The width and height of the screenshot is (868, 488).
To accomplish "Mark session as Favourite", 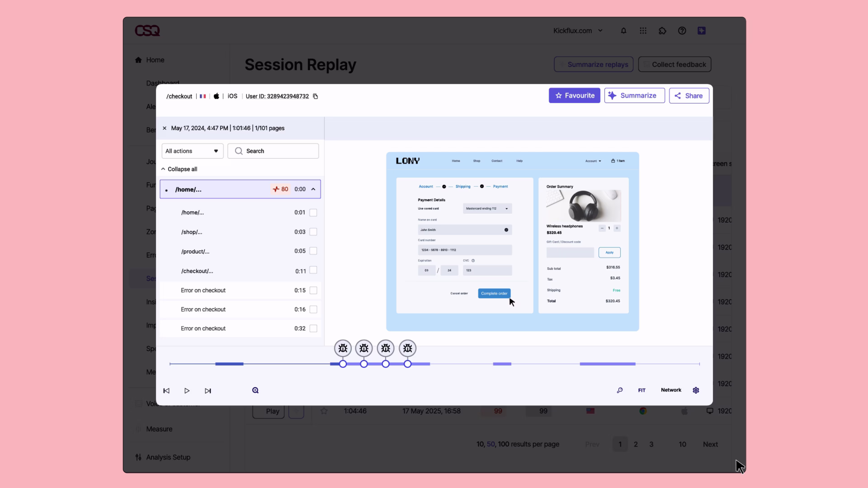I will 574,96.
